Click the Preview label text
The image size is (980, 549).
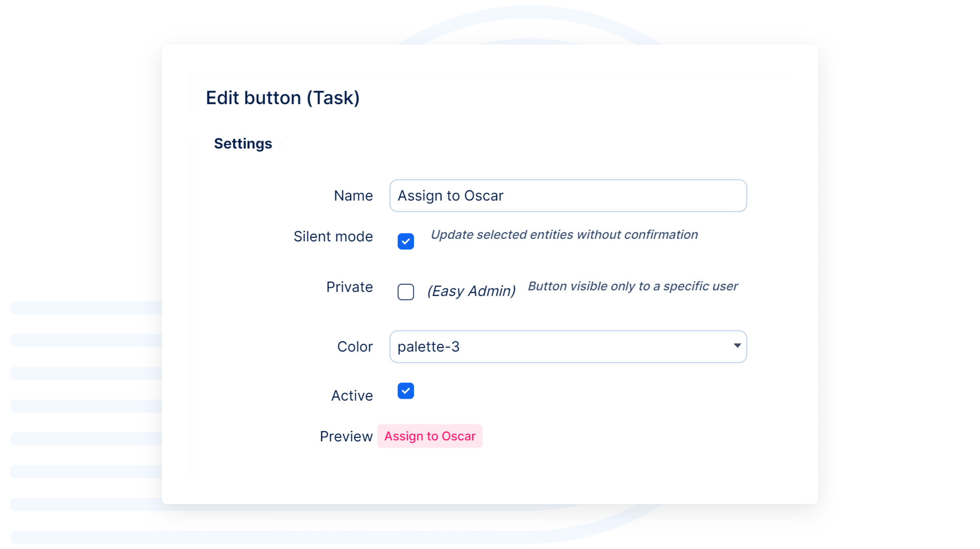346,437
